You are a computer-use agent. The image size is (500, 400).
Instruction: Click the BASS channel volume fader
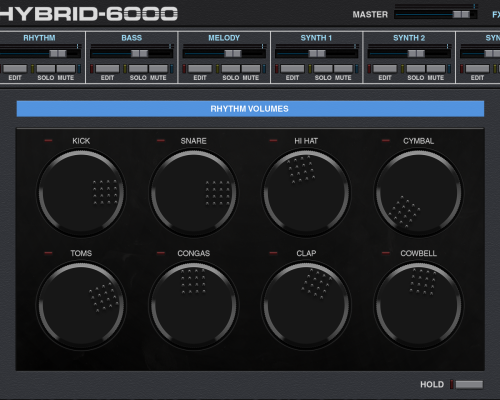point(140,53)
